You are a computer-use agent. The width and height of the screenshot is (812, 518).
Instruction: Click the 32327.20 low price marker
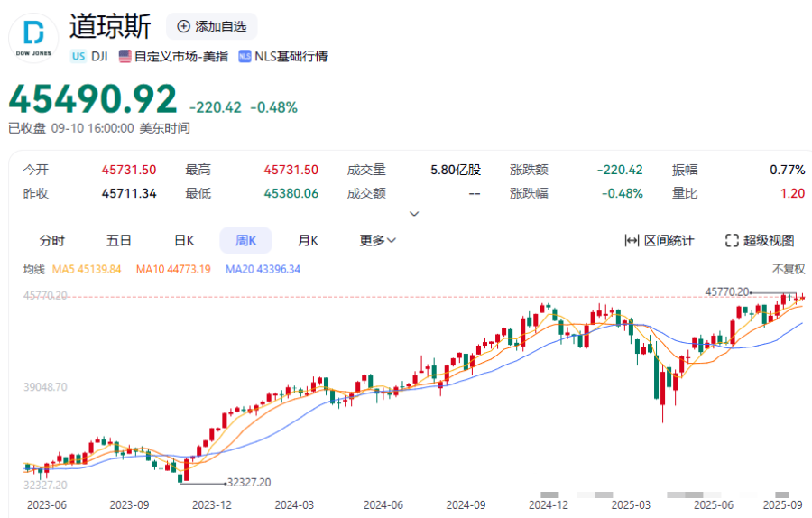click(248, 482)
